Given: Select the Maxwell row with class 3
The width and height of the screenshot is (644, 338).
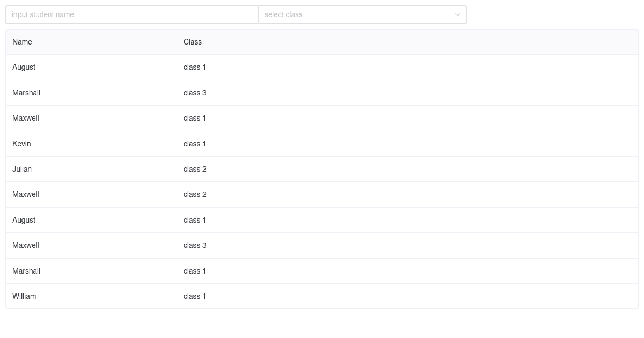Looking at the screenshot, I should (25, 245).
